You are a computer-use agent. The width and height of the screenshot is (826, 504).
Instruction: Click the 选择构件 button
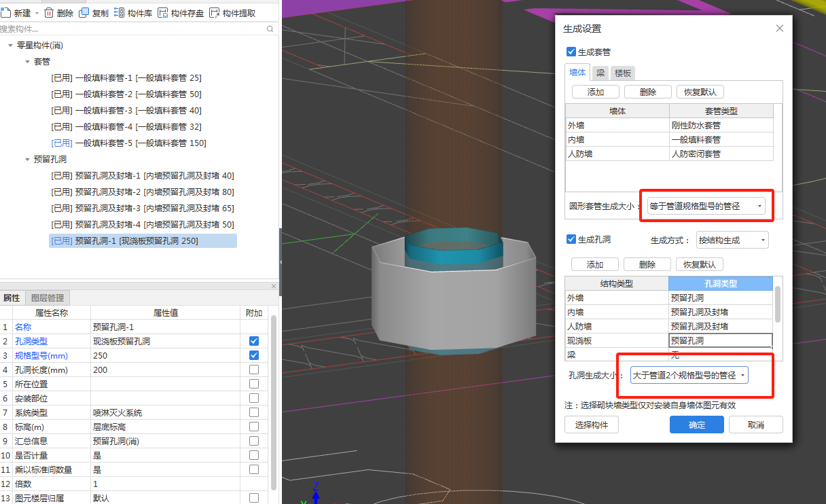tap(592, 425)
